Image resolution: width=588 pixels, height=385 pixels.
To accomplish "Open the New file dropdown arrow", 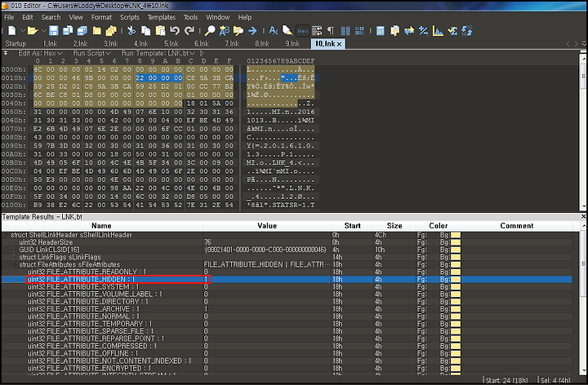I will pos(23,31).
